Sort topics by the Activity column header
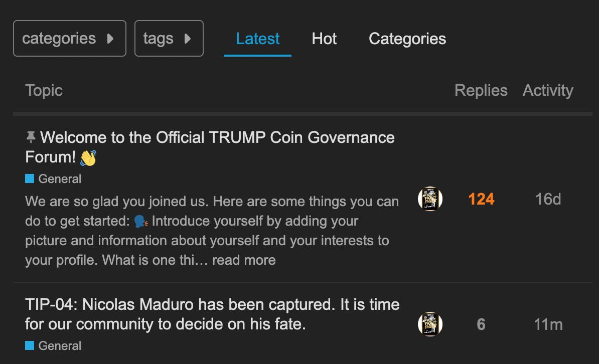Screen dimensions: 599x364 (x=548, y=90)
